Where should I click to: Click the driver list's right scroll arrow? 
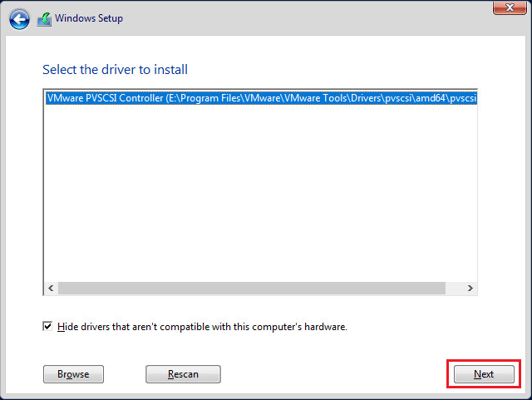[x=470, y=288]
